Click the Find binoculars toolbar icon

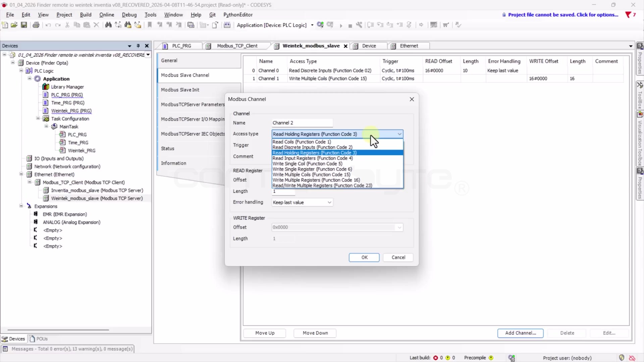108,25
